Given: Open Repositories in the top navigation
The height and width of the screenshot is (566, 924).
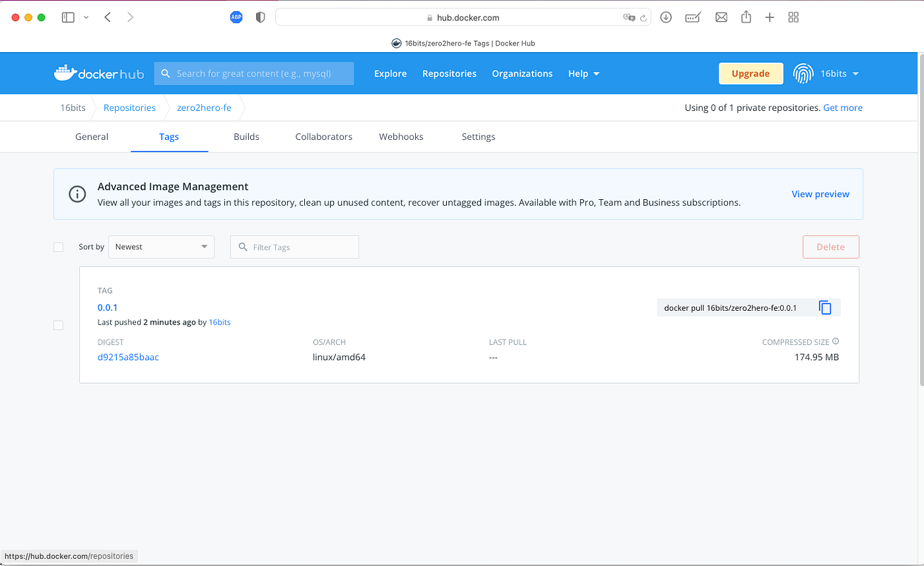Looking at the screenshot, I should [449, 73].
